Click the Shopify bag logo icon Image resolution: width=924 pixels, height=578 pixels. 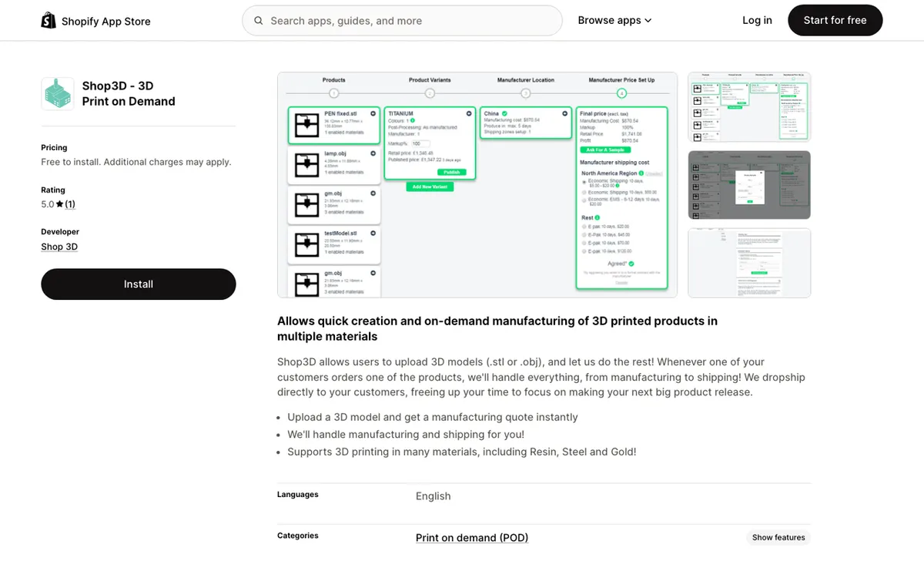click(x=49, y=20)
